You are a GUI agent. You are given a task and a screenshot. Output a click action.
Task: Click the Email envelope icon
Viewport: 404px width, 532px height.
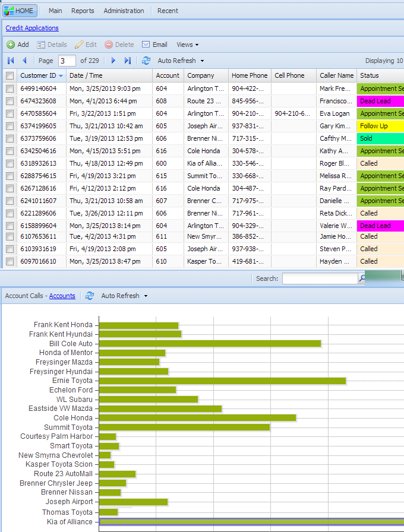146,45
